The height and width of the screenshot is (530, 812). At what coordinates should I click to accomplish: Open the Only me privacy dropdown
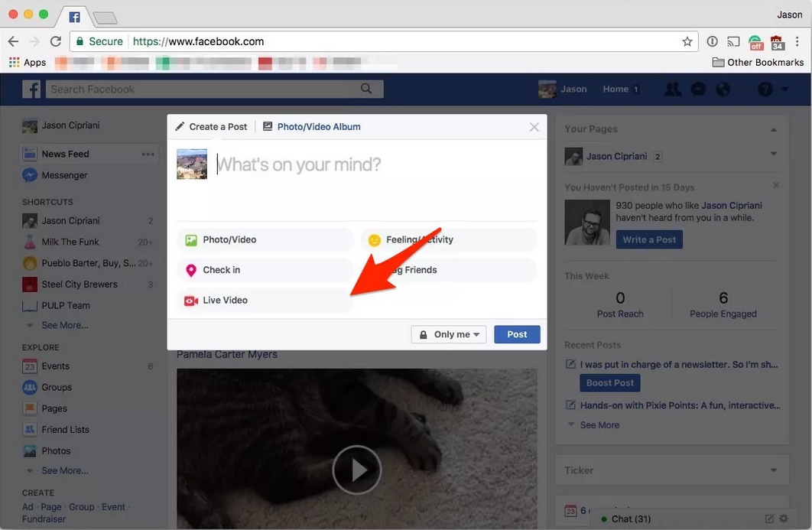(x=448, y=334)
